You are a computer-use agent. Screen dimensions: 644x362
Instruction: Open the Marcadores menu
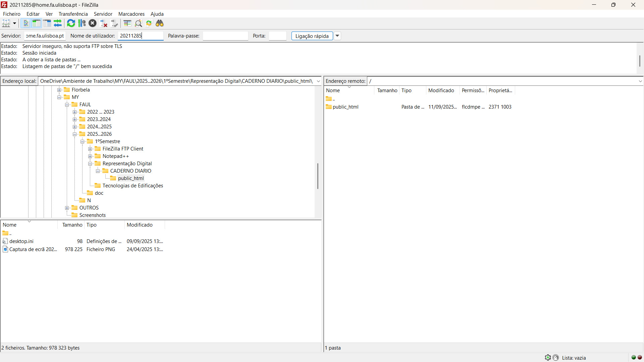coord(131,14)
